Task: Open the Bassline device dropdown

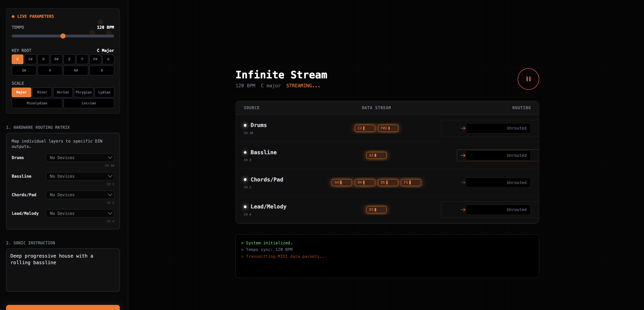Action: (x=80, y=176)
